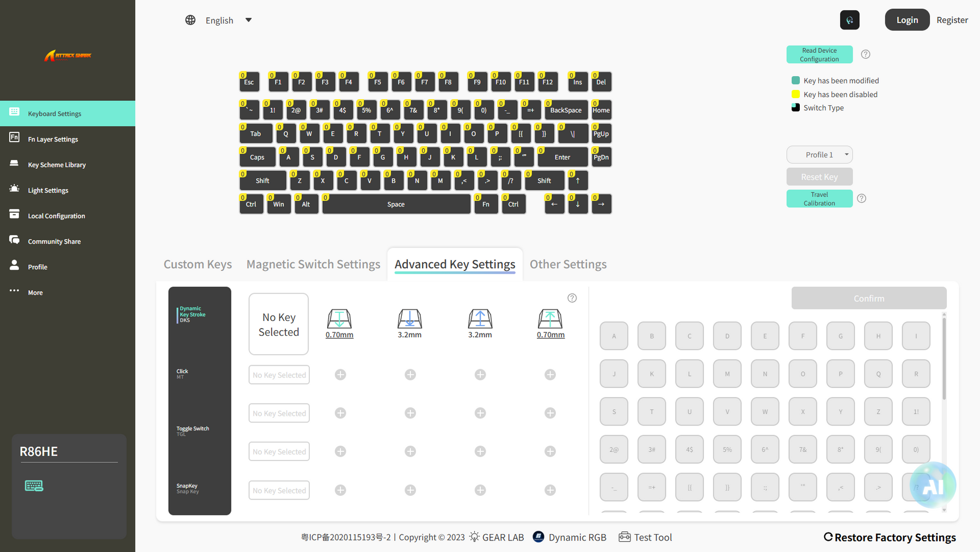Switch to Magnetic Switch Settings tab
This screenshot has height=552, width=980.
[313, 264]
